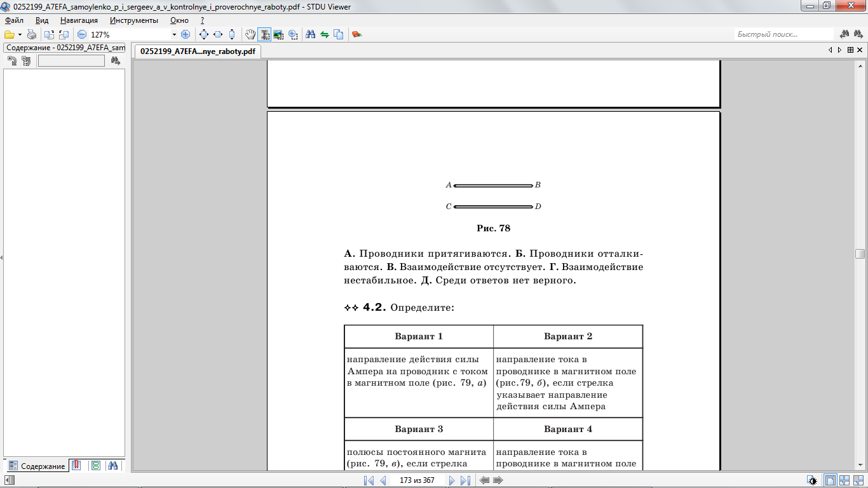Click the scroll tabs left arrow

tap(830, 50)
